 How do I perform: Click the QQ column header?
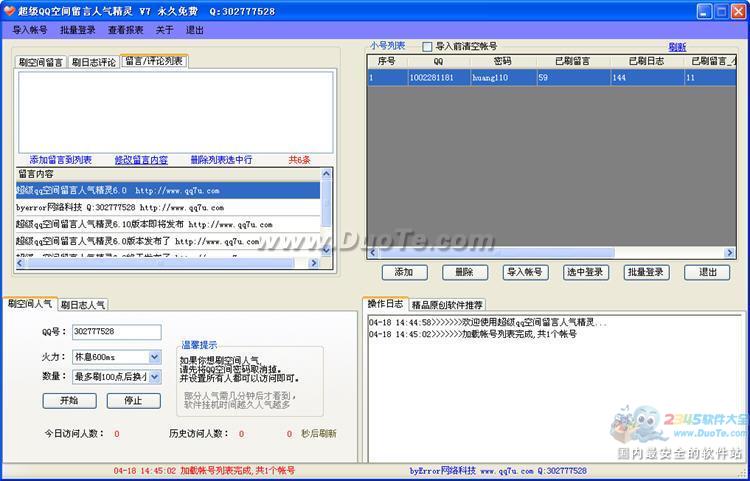(438, 61)
